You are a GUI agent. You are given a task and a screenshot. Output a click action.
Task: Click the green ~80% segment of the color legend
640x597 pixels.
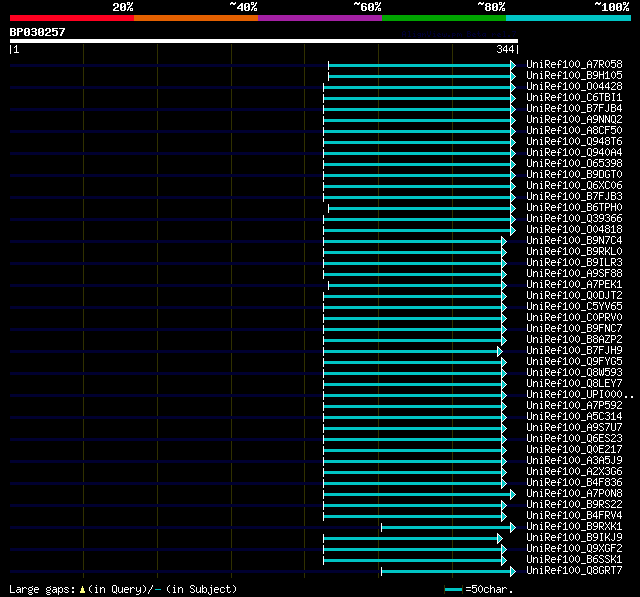(444, 18)
